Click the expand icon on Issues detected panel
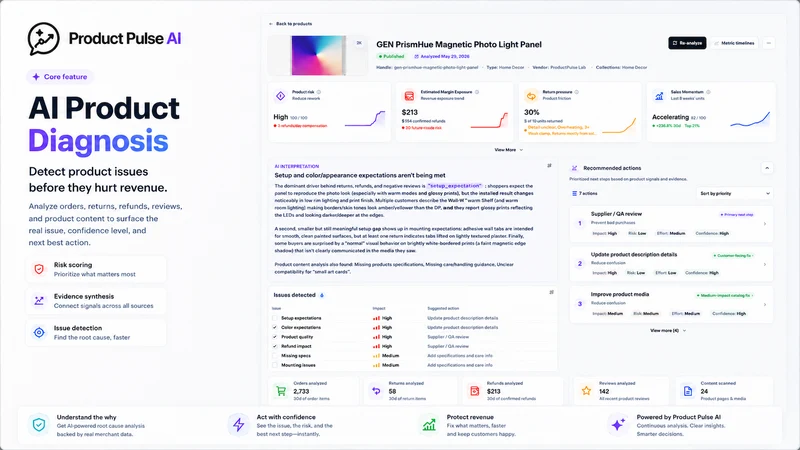The image size is (800, 450). [x=551, y=292]
